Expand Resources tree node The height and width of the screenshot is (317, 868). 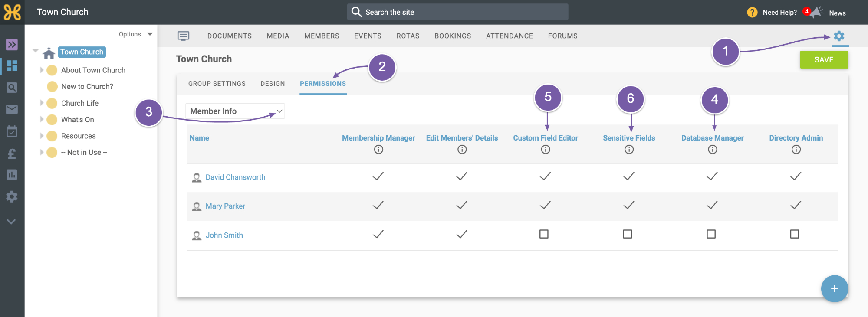click(42, 136)
